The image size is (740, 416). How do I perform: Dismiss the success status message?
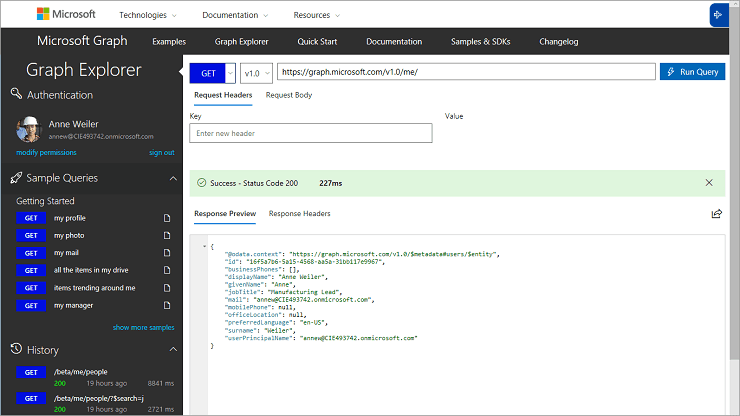click(709, 183)
